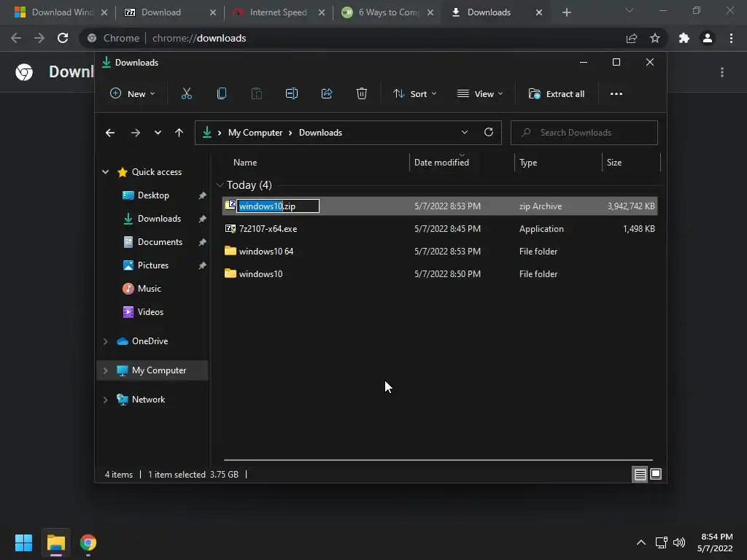Image resolution: width=747 pixels, height=560 pixels.
Task: Go up one folder level
Action: (179, 133)
